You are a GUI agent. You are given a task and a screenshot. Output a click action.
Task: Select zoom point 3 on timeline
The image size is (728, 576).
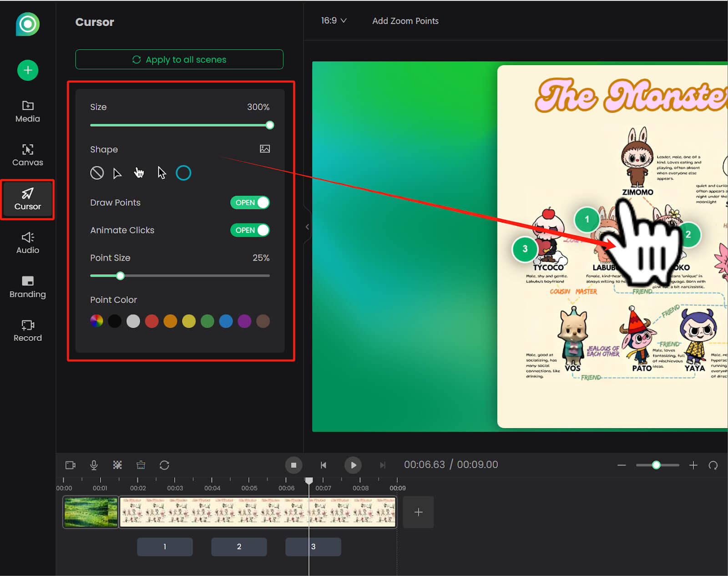(313, 547)
